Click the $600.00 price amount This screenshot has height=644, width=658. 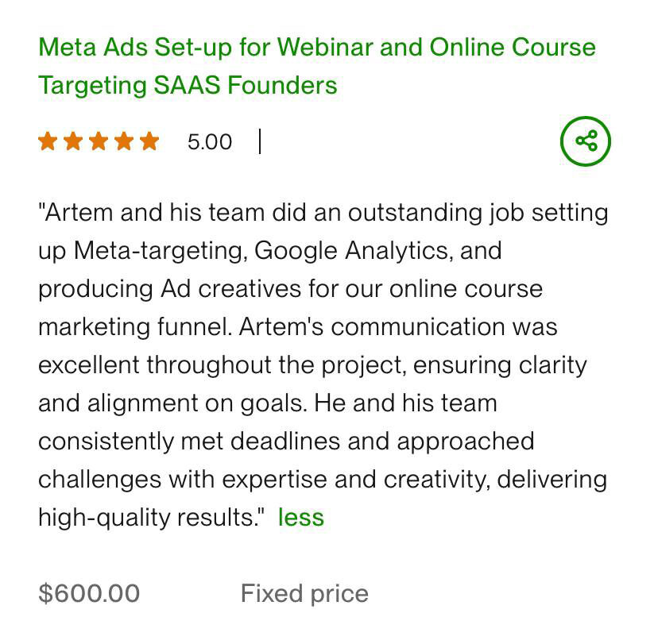(x=89, y=593)
